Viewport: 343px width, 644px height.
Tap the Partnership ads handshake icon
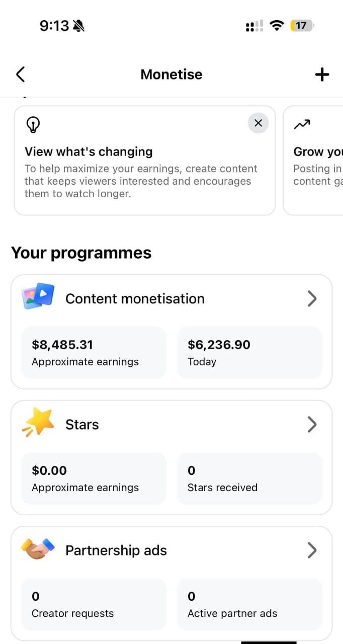pyautogui.click(x=38, y=549)
